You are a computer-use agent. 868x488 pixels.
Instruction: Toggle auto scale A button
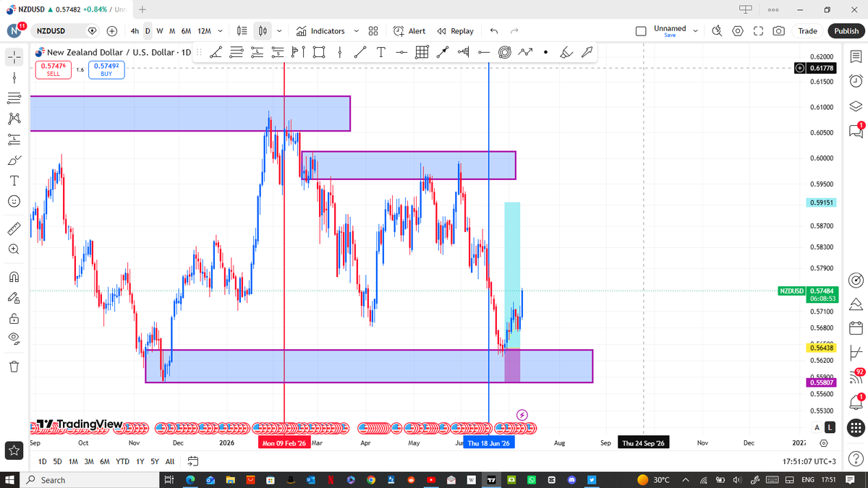click(817, 427)
